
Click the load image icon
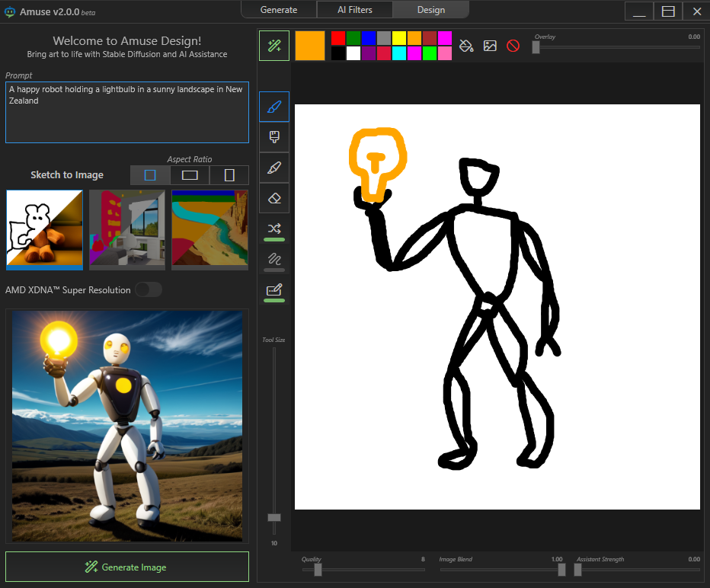pyautogui.click(x=490, y=46)
